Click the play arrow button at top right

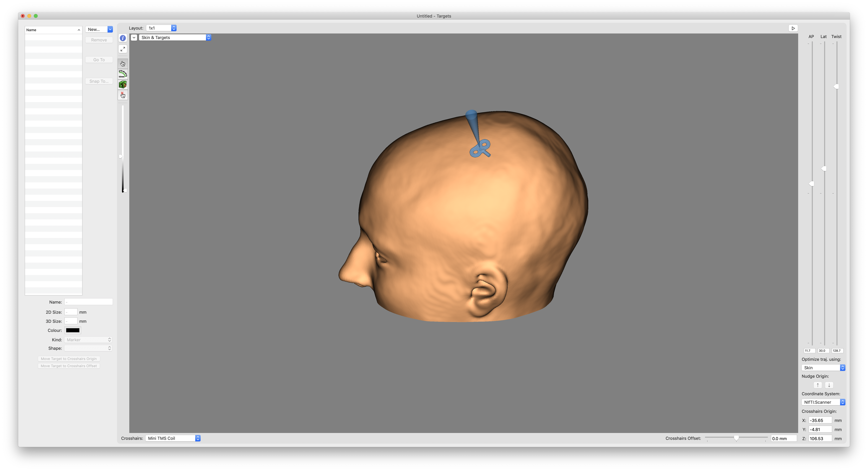pos(793,28)
